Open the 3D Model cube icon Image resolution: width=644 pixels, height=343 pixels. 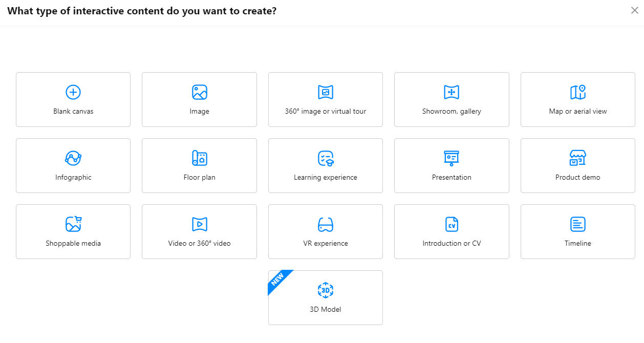coord(326,290)
